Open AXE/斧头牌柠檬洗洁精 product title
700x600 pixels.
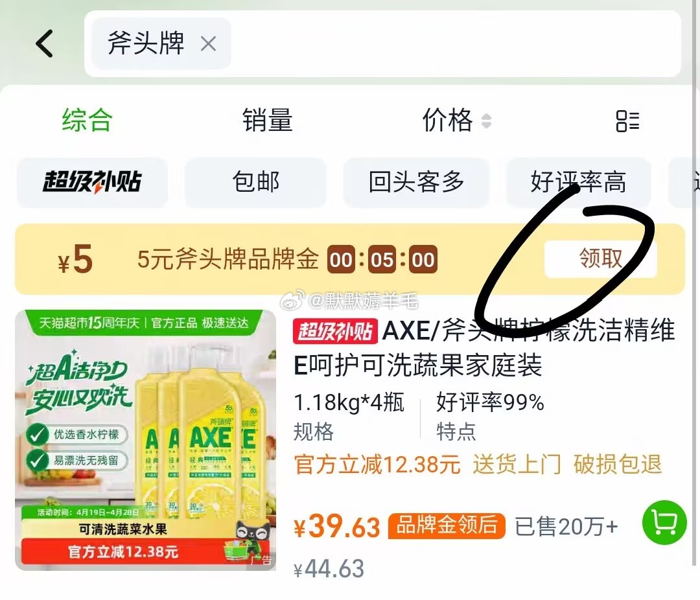tap(484, 348)
